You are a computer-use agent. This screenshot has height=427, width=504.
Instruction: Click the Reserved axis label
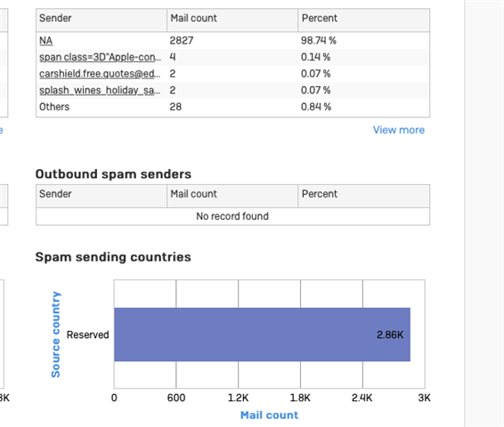(x=88, y=334)
